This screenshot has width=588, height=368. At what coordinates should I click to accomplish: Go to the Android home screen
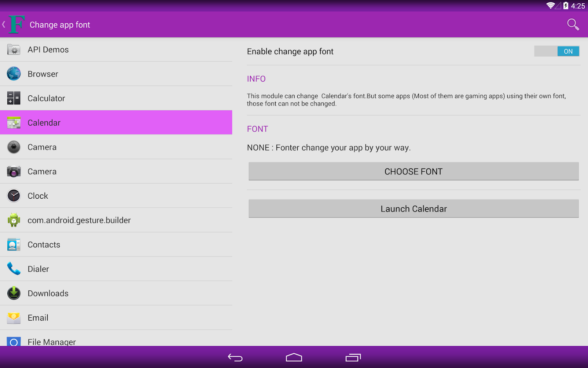tap(294, 358)
